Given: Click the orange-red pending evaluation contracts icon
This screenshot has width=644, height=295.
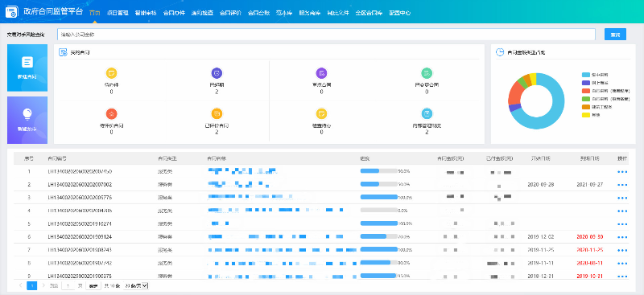Looking at the screenshot, I should point(111,113).
